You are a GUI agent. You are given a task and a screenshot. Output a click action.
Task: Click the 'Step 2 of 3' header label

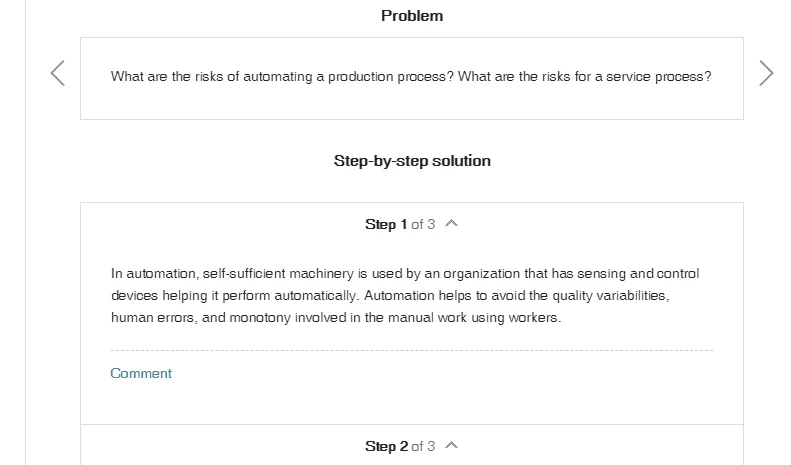click(x=400, y=446)
